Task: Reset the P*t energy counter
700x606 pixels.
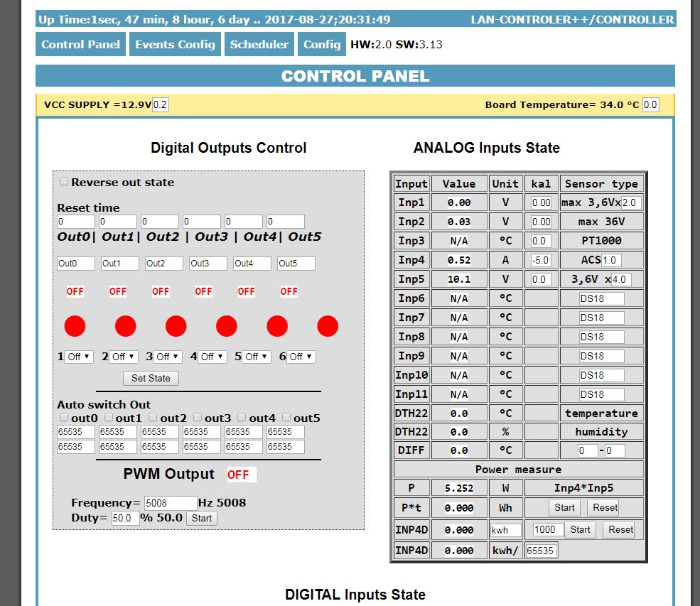Action: click(605, 507)
